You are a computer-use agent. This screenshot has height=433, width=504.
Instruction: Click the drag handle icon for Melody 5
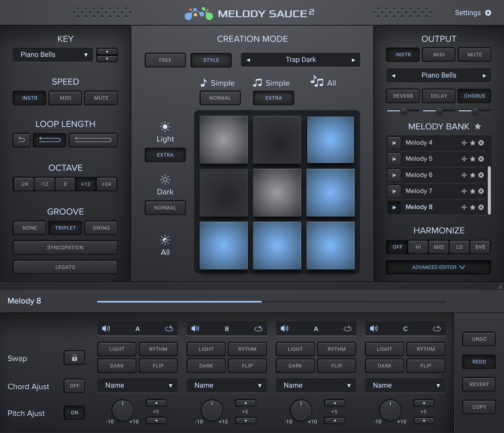tap(464, 159)
